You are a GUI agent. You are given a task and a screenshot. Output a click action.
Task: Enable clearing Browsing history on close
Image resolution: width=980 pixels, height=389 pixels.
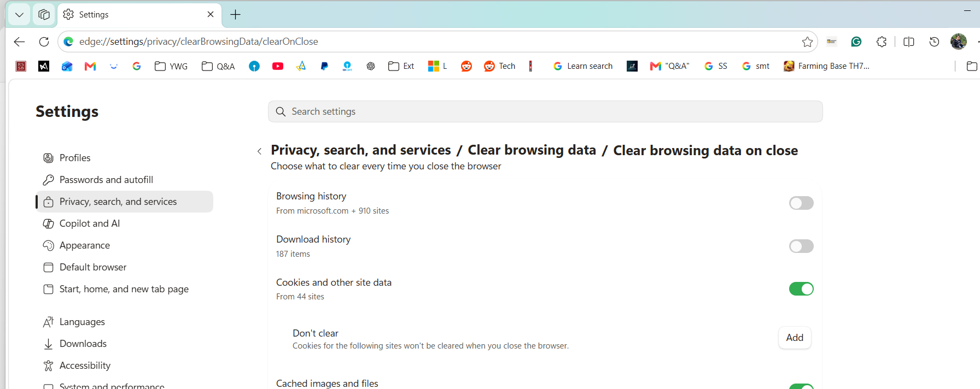pyautogui.click(x=801, y=203)
